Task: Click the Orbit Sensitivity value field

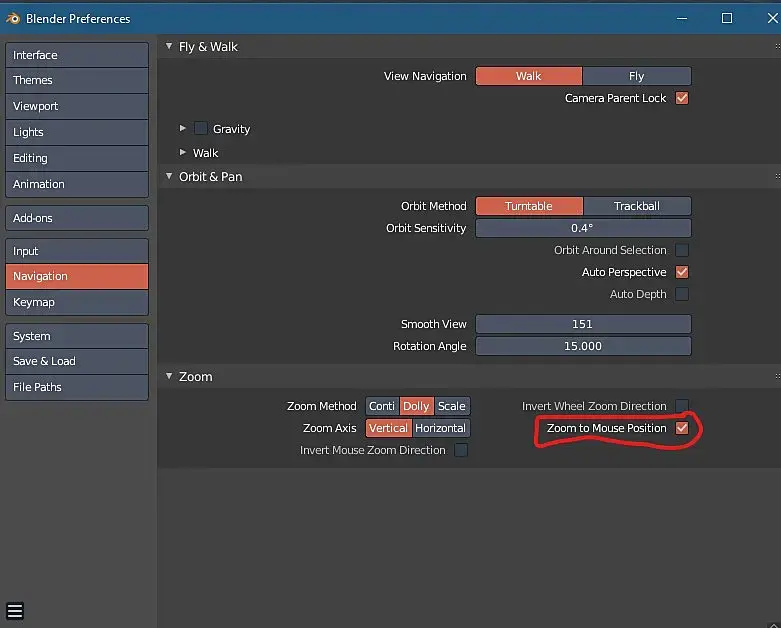Action: pyautogui.click(x=583, y=228)
